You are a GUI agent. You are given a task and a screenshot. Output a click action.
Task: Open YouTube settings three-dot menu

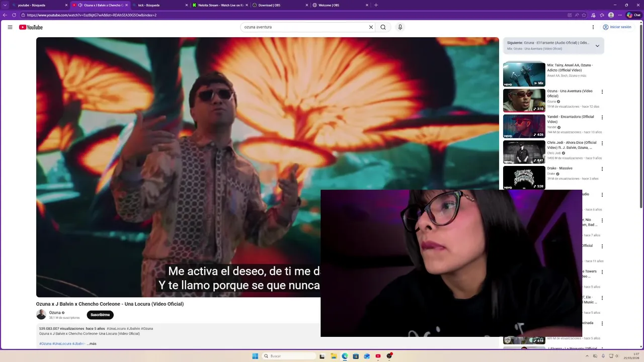click(x=593, y=27)
